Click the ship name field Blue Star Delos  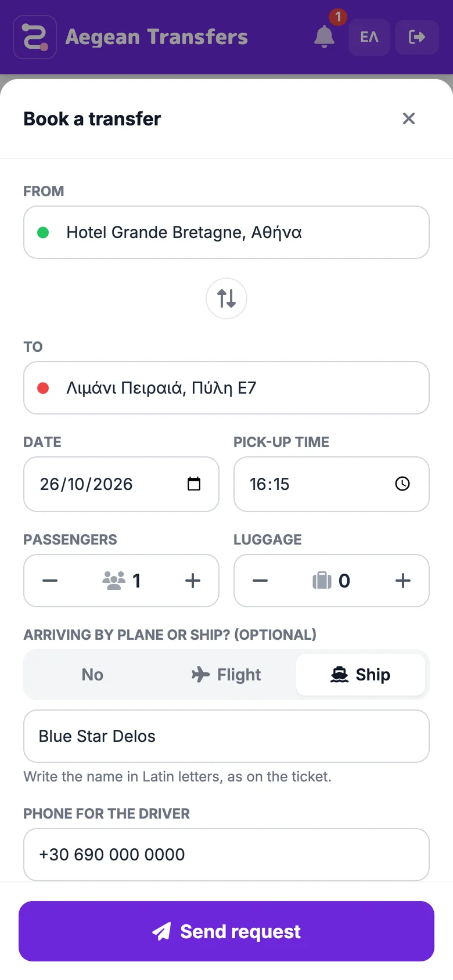[227, 736]
